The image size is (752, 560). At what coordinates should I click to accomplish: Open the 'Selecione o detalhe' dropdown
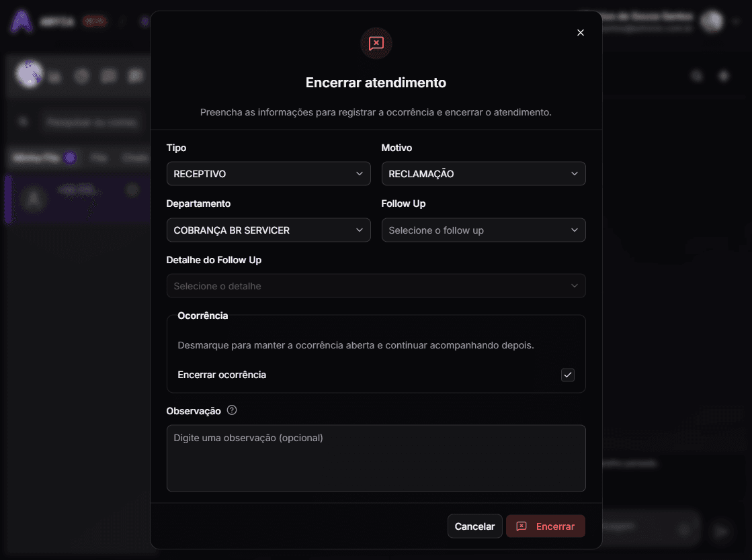(x=376, y=286)
